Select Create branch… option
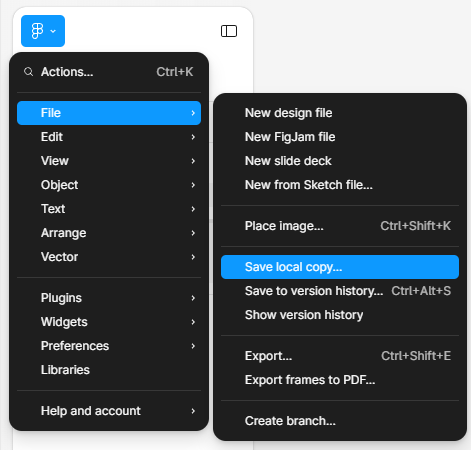This screenshot has width=471, height=450. (x=340, y=421)
